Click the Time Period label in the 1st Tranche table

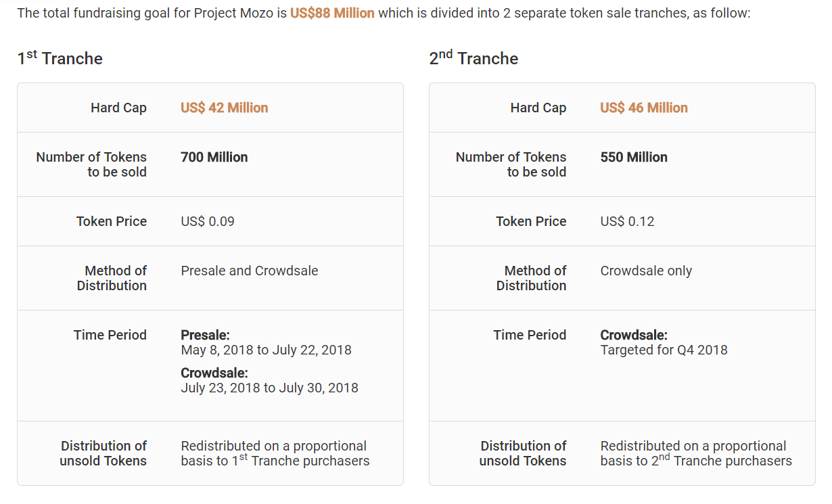coord(110,335)
